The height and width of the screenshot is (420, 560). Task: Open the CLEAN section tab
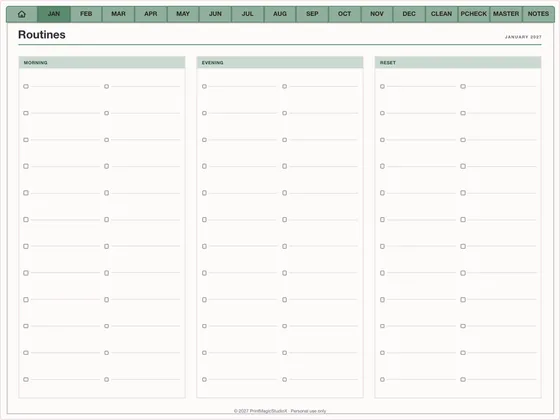[441, 14]
